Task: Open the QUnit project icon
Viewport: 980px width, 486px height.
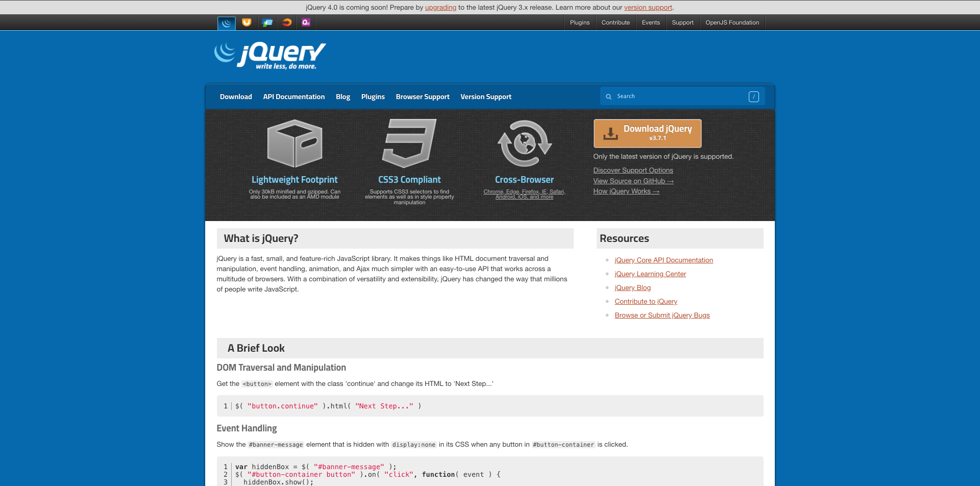Action: 306,22
